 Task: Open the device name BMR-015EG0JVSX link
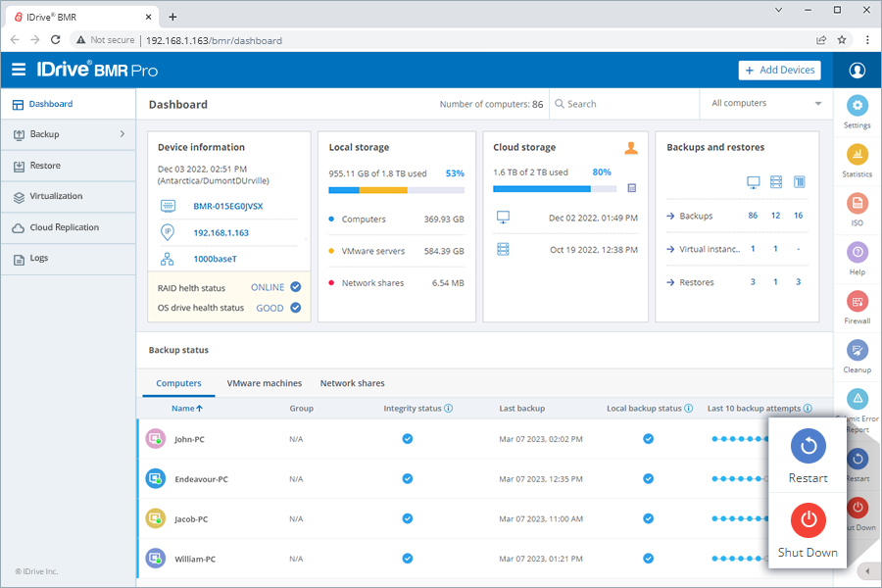227,206
